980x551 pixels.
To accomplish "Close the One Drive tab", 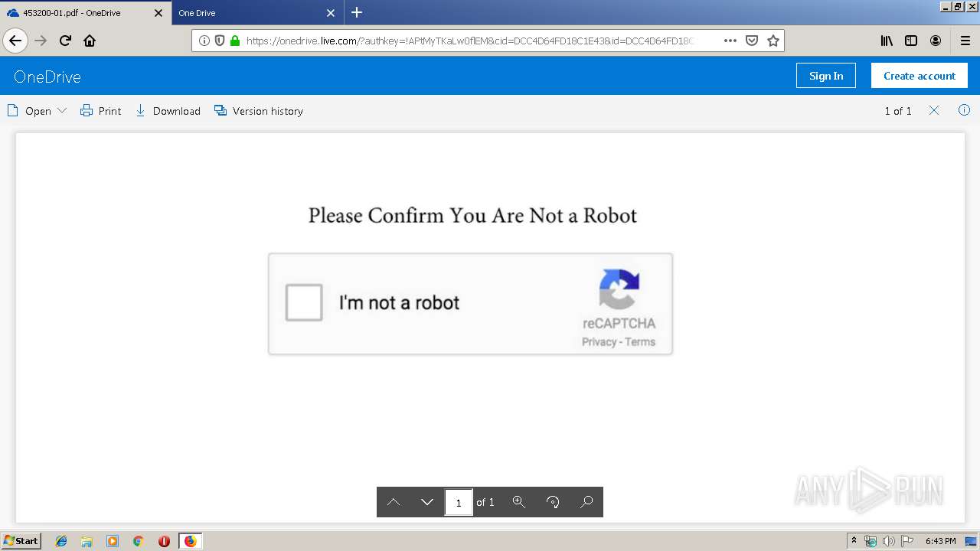I will coord(331,13).
